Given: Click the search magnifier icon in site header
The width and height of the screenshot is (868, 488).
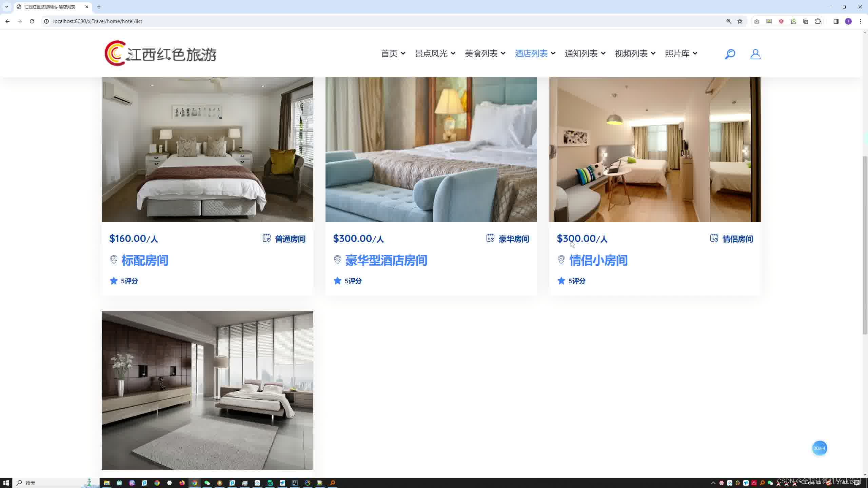Looking at the screenshot, I should tap(730, 54).
